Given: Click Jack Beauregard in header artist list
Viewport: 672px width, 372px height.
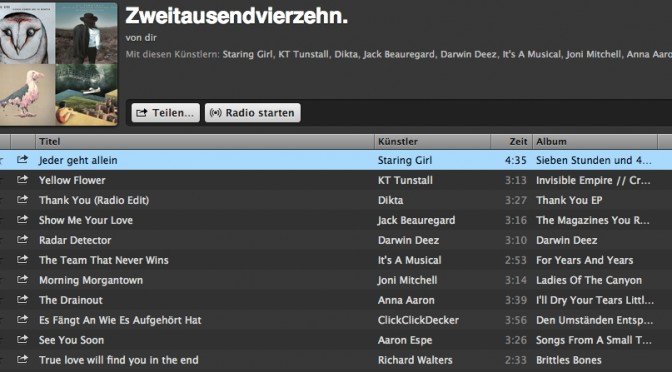Looking at the screenshot, I should click(399, 54).
